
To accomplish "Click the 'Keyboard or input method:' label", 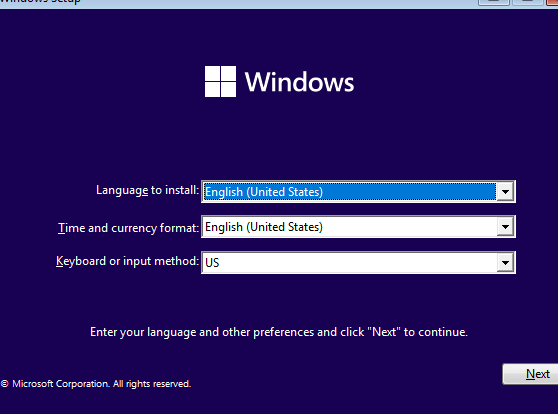I will 127,261.
